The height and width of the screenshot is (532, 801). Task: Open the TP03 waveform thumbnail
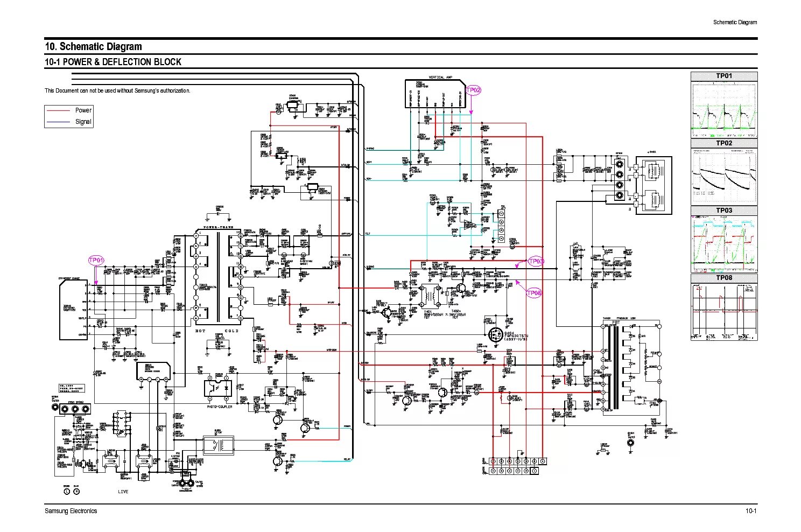pos(724,244)
